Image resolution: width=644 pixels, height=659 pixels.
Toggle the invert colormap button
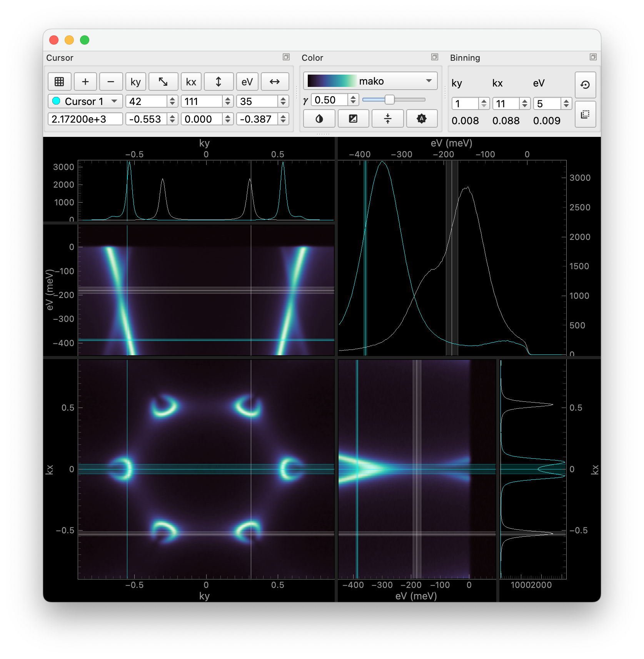pos(319,118)
